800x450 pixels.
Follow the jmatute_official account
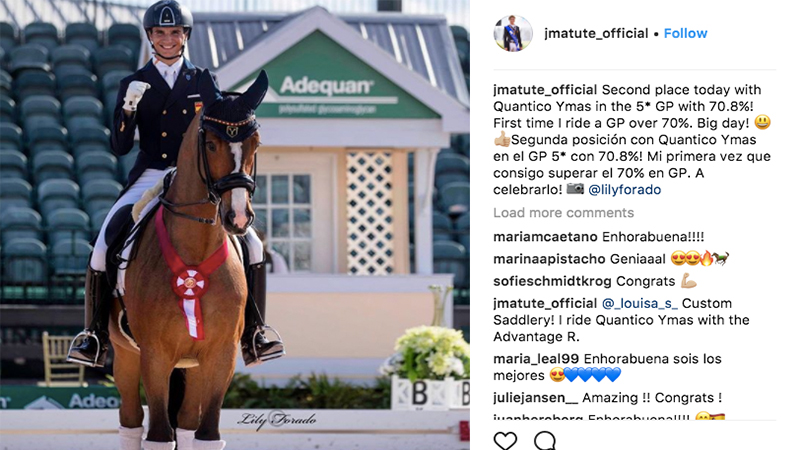pyautogui.click(x=685, y=34)
